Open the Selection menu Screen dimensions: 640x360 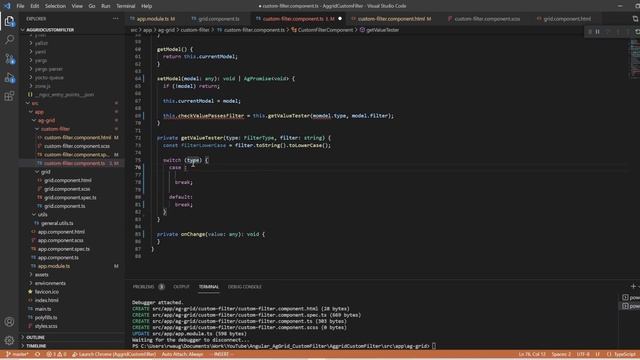tap(55, 6)
